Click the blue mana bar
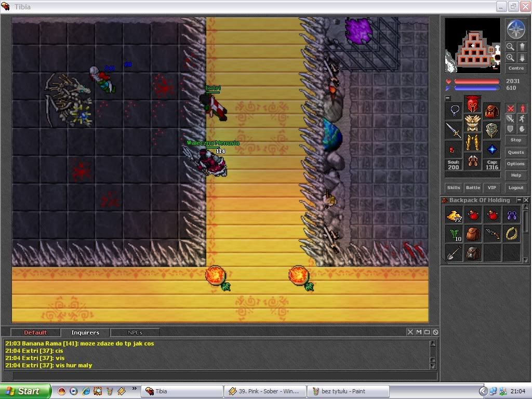 [477, 88]
